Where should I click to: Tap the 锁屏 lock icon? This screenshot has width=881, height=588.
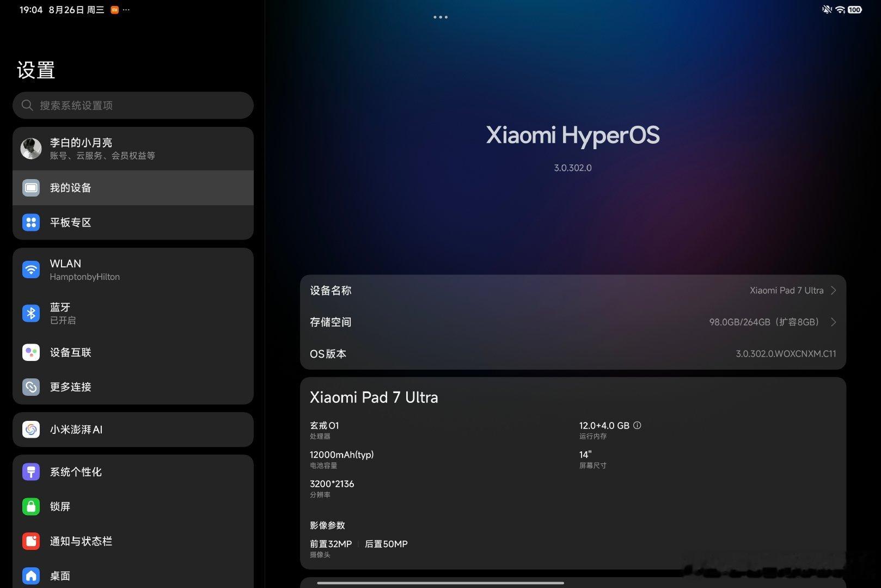(31, 506)
